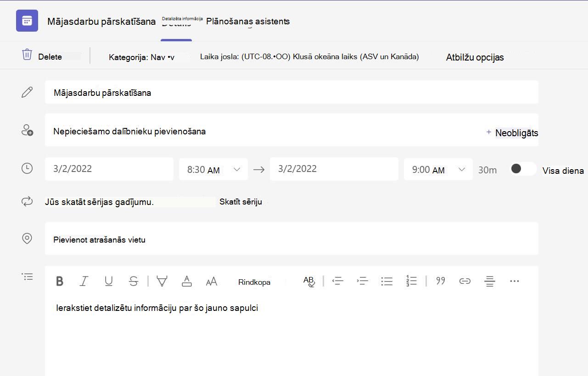
Task: Apply bold formatting in the editor
Action: click(x=60, y=281)
